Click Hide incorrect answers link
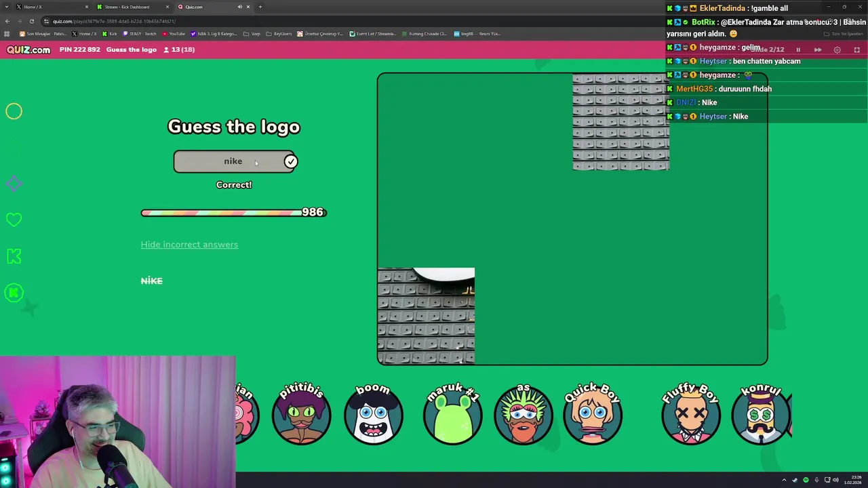 pos(189,245)
